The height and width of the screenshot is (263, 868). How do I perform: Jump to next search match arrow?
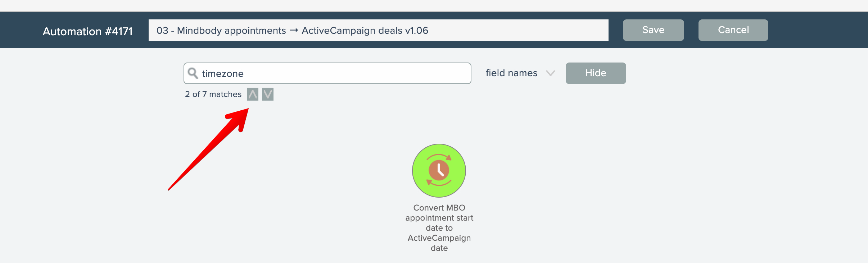point(268,94)
